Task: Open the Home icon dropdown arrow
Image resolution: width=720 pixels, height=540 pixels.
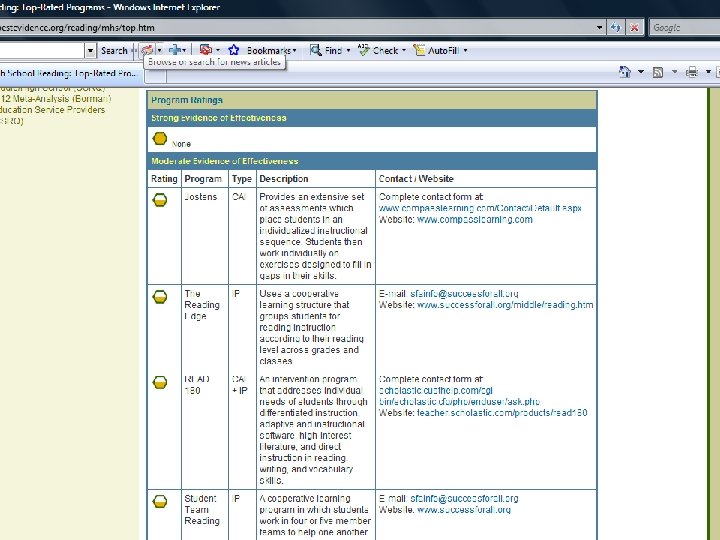Action: (641, 72)
